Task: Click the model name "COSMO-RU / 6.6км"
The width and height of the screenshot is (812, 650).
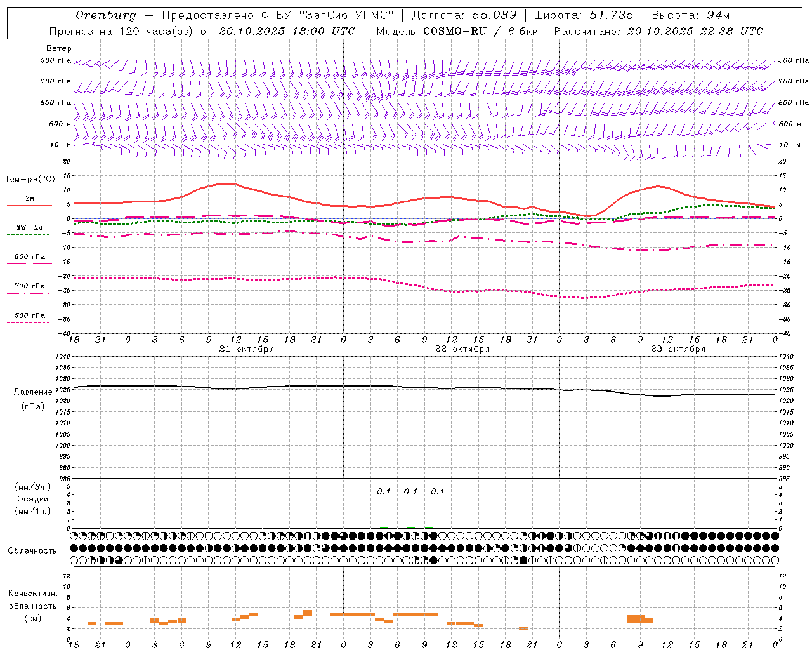Action: pos(481,31)
